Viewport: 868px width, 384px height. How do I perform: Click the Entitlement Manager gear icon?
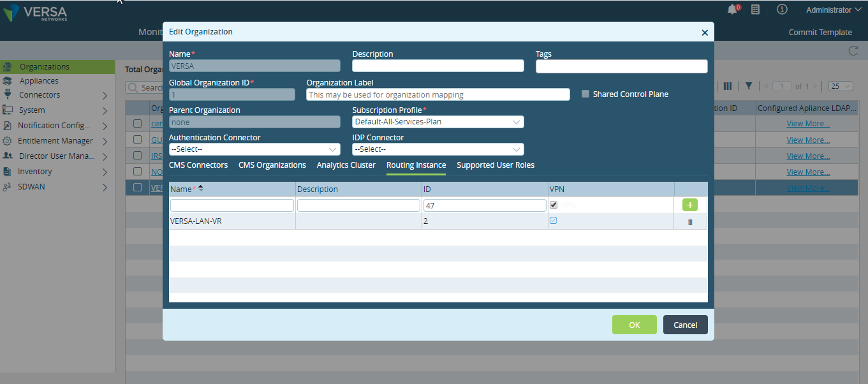[x=7, y=141]
